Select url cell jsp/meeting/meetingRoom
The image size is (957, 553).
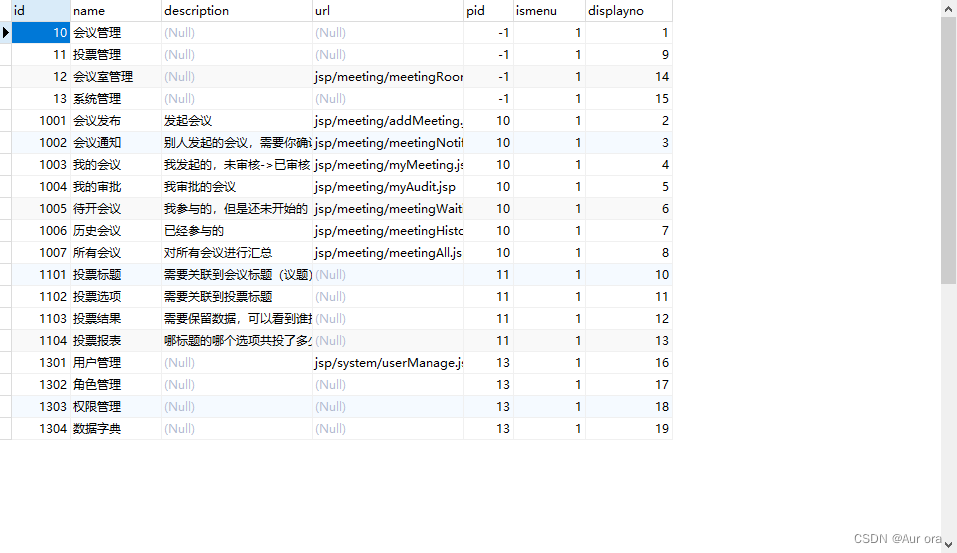pos(388,77)
